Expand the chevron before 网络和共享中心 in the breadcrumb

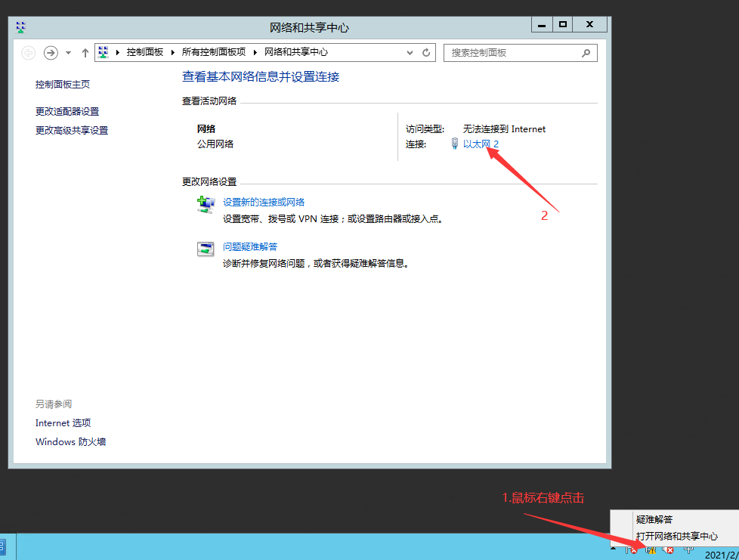click(x=255, y=52)
